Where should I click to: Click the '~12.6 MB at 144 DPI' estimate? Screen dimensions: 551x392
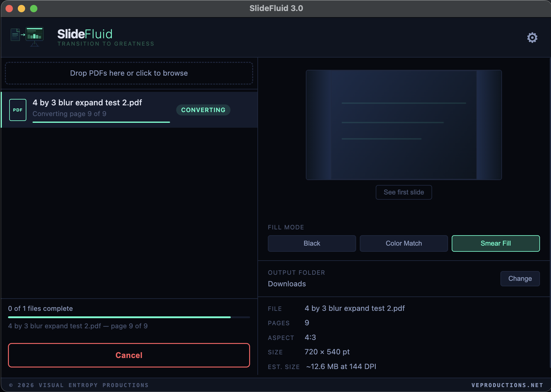[341, 367]
